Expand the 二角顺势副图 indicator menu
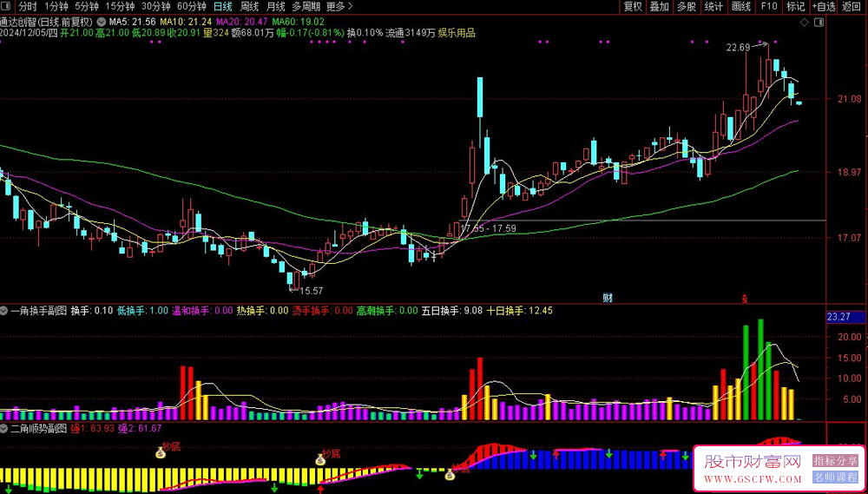Image resolution: width=868 pixels, height=494 pixels. 4,429
